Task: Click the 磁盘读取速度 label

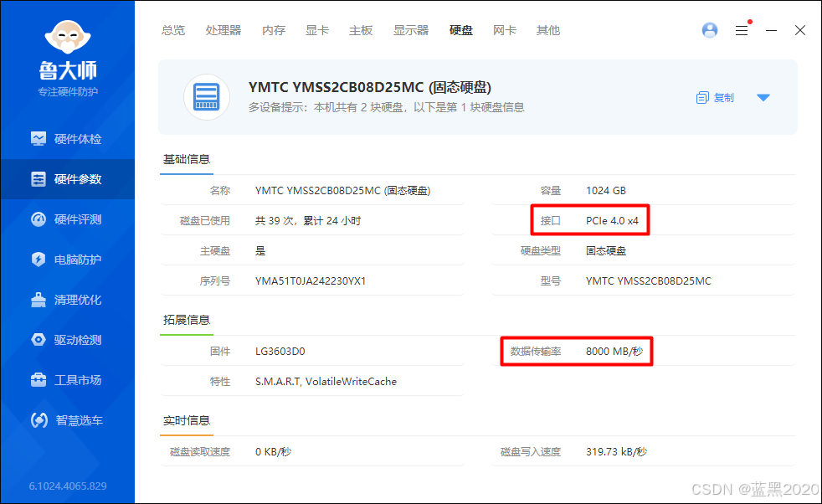Action: point(200,452)
